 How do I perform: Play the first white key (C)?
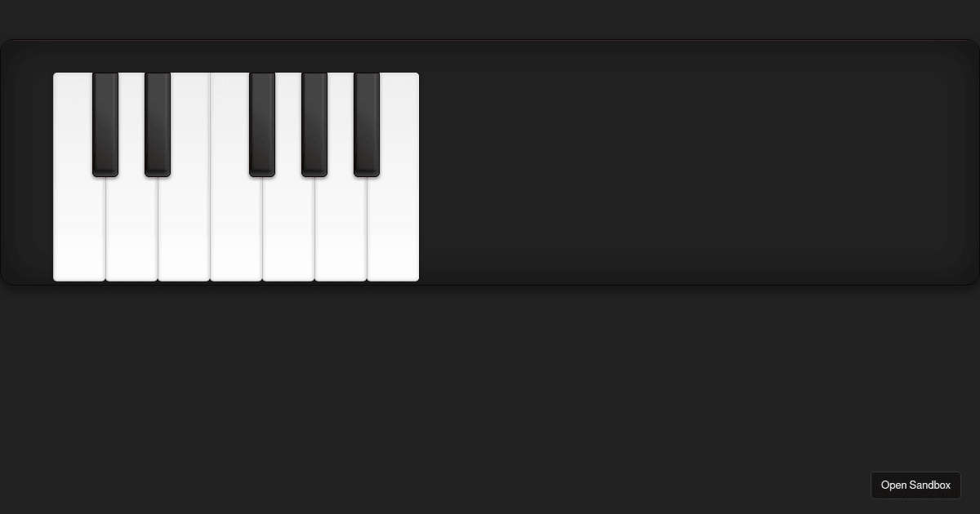tap(79, 228)
